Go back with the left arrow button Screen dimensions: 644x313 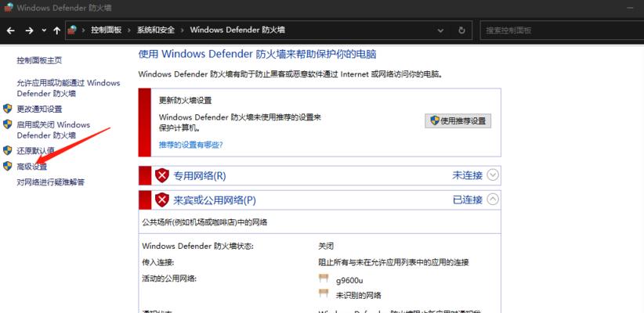tap(11, 31)
